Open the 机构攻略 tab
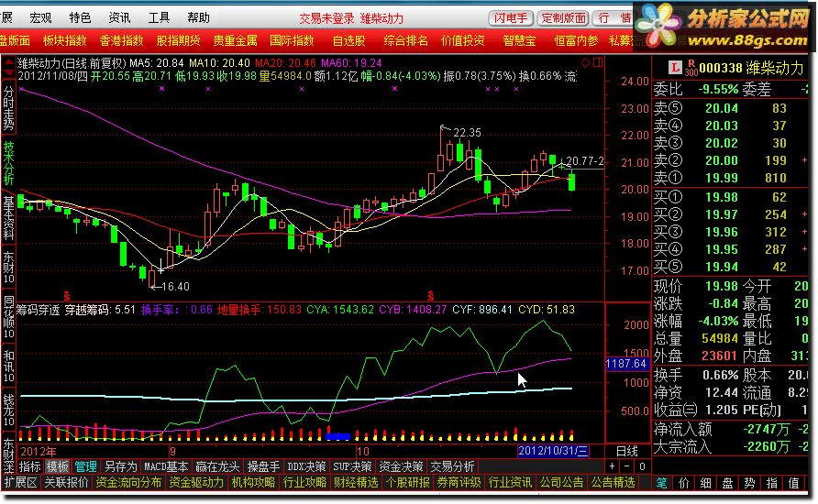 click(253, 483)
